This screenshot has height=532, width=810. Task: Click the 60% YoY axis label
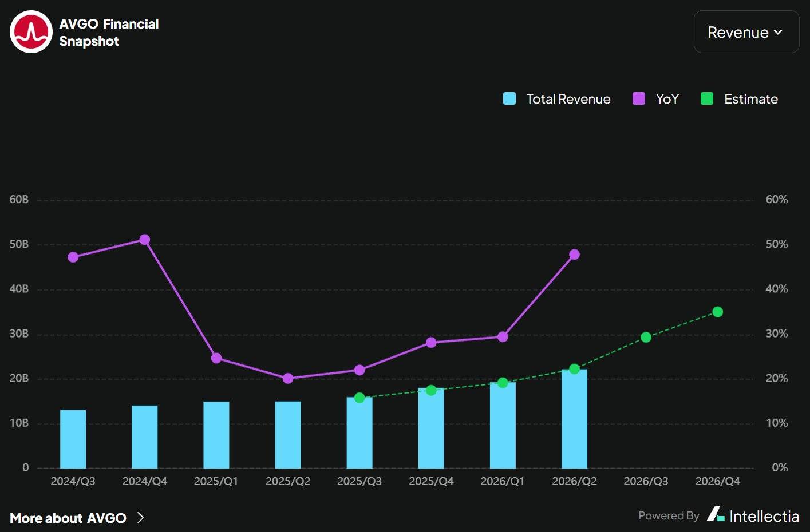point(777,200)
